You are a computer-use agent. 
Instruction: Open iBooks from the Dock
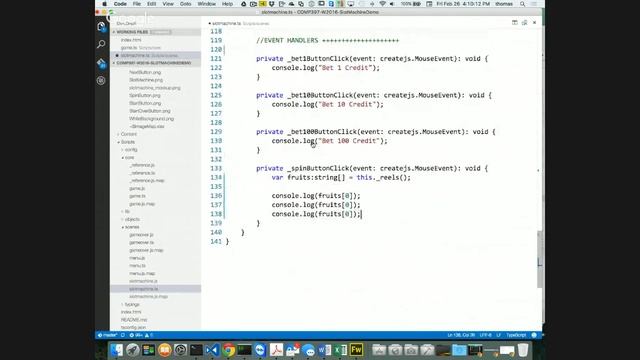click(164, 350)
